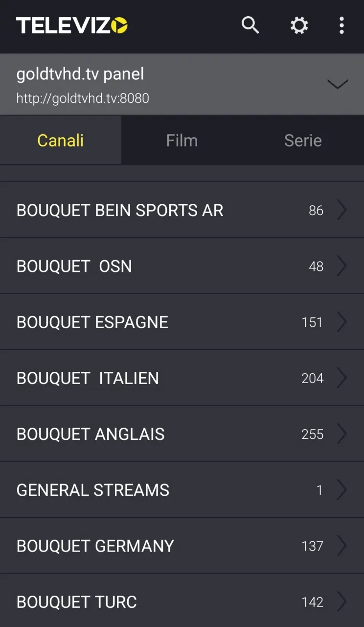Tap the chevron beside BOUQUET TURC

click(341, 601)
